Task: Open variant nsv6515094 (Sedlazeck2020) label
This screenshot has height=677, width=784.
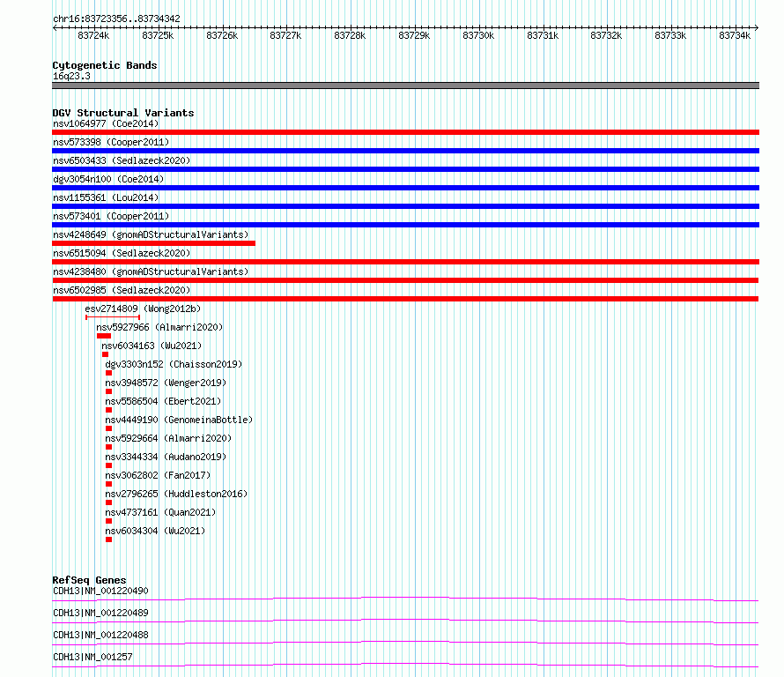Action: tap(122, 253)
